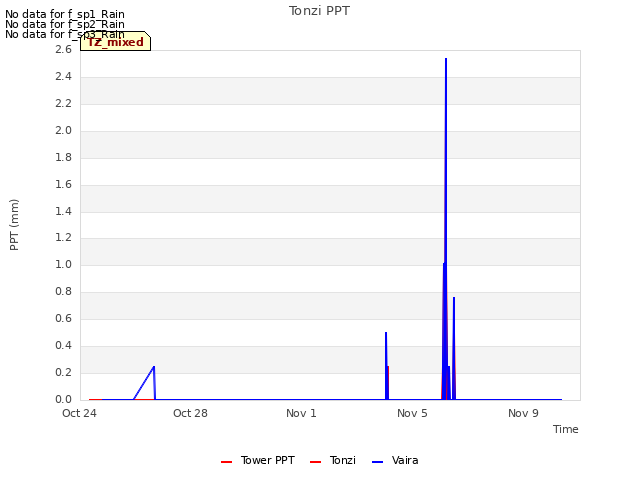Image resolution: width=640 pixels, height=480 pixels.
Task: Click the Time axis title
Action: 566,429
